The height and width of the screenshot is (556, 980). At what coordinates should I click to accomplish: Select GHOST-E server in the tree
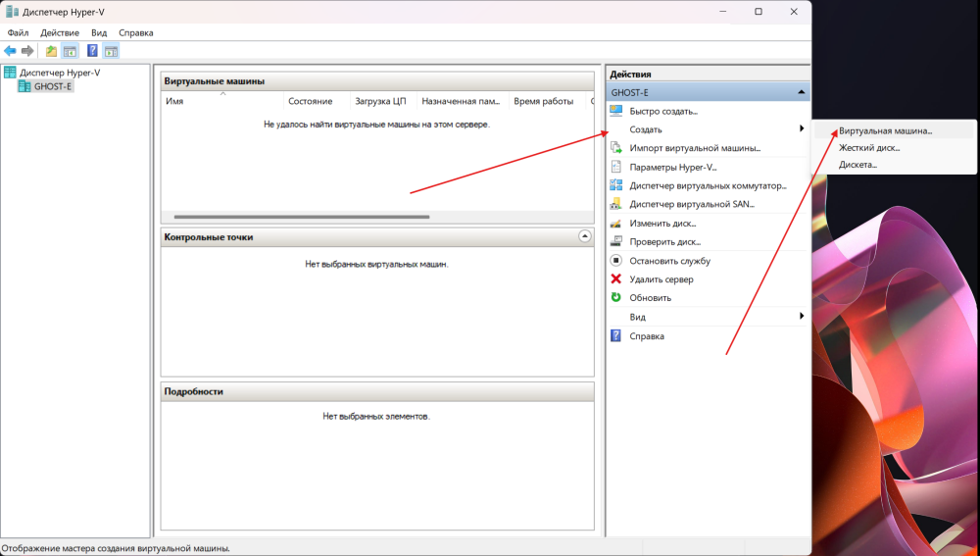(x=53, y=86)
